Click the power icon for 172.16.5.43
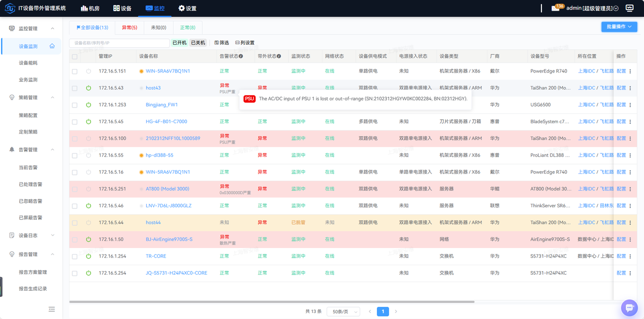The image size is (644, 319). click(x=89, y=88)
